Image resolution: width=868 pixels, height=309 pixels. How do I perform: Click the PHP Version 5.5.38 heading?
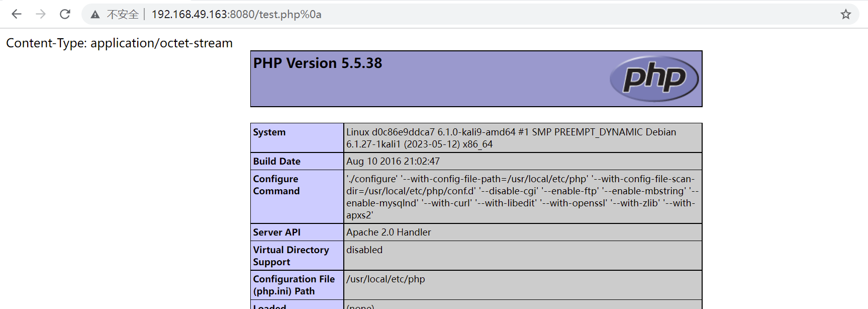pos(317,63)
